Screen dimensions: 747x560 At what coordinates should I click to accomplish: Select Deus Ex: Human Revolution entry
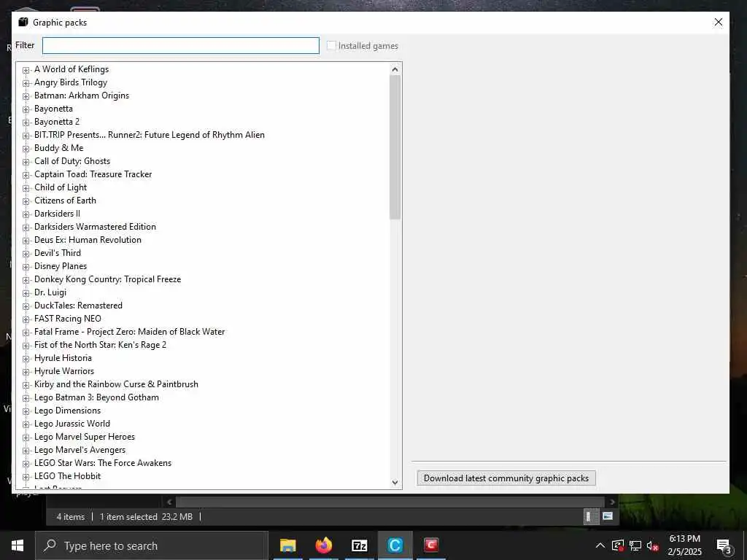tap(88, 240)
